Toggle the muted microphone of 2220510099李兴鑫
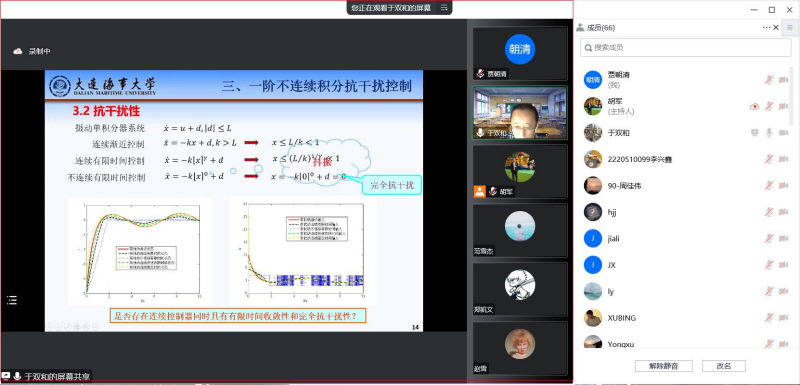Screen dimensions: 800x385 [769, 159]
